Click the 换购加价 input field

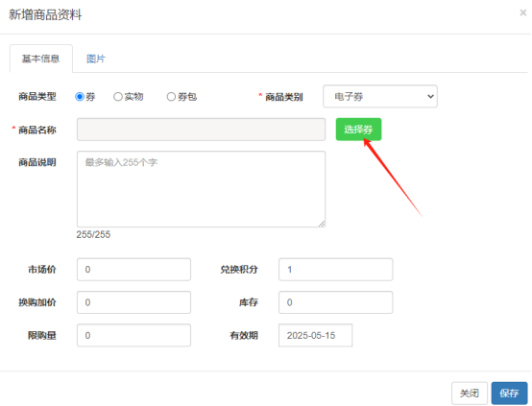click(133, 302)
